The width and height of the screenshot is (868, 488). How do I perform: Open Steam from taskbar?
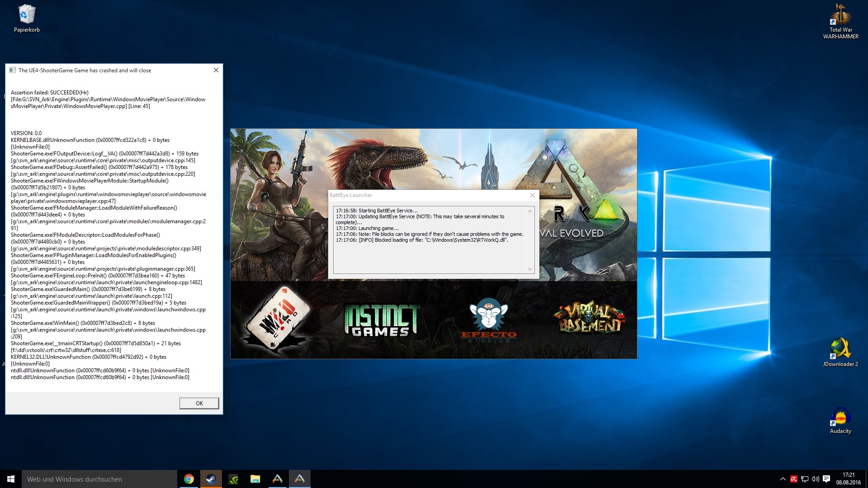pos(211,479)
